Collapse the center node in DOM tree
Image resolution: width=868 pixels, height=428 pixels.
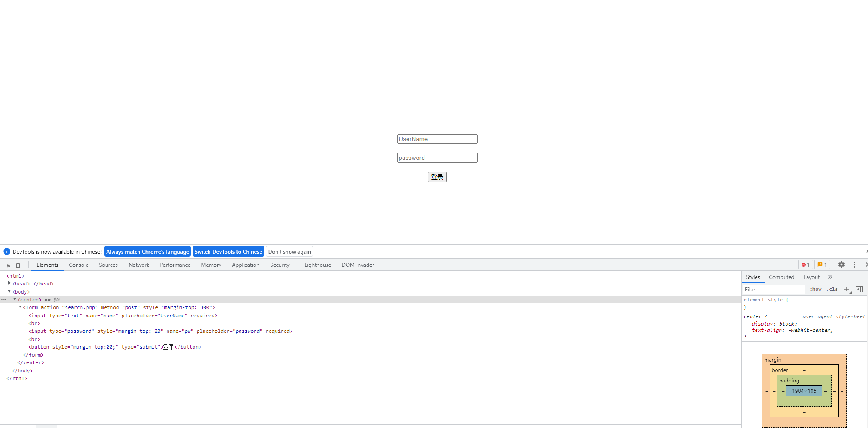pyautogui.click(x=15, y=299)
